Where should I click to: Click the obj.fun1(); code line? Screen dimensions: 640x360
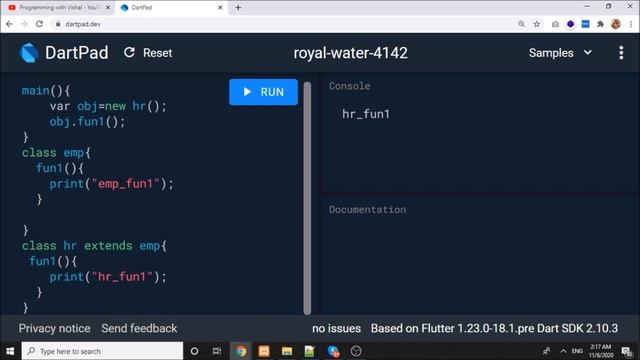tap(87, 122)
